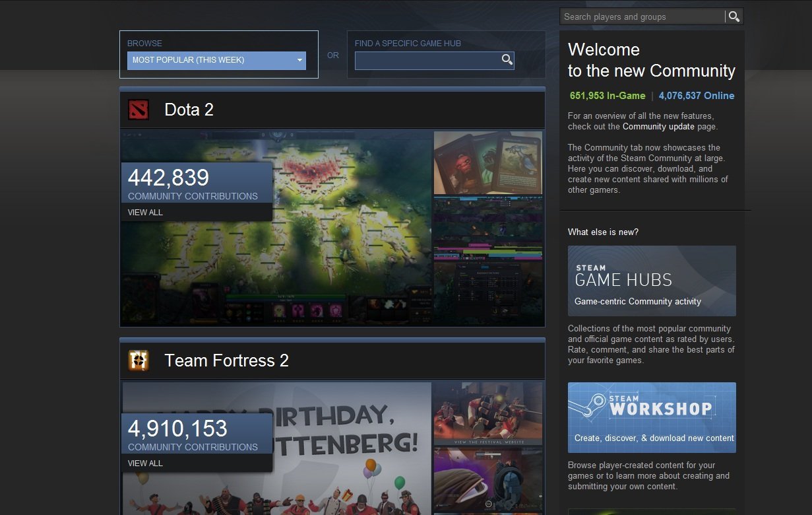Open the Dota 2 hub title

(189, 110)
